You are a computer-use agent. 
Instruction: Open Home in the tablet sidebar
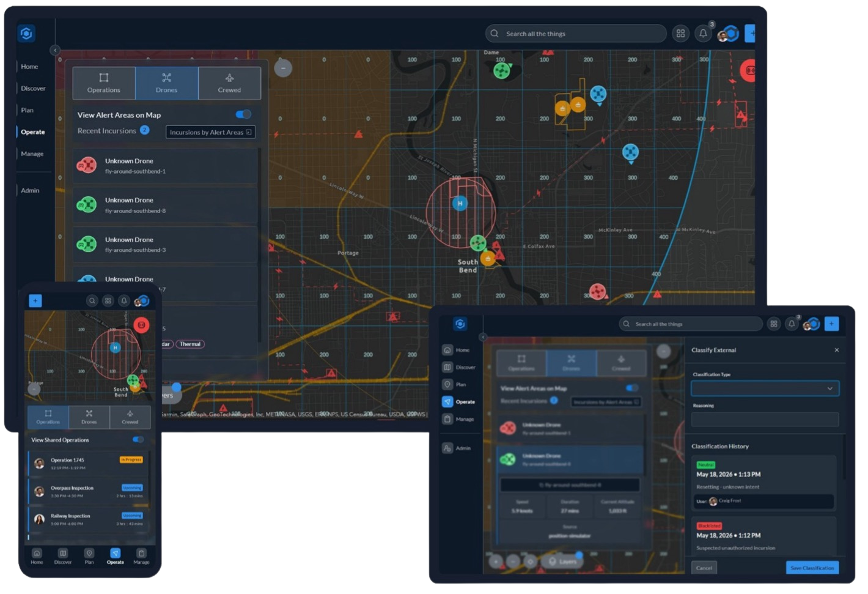pos(457,350)
